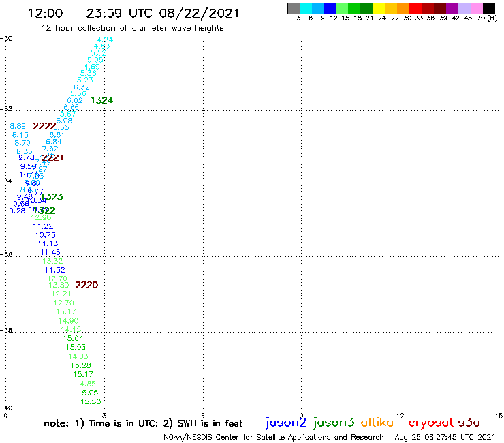Click the wave height value 5.23
Image resolution: width=504 pixels, height=443 pixels.
pos(85,80)
